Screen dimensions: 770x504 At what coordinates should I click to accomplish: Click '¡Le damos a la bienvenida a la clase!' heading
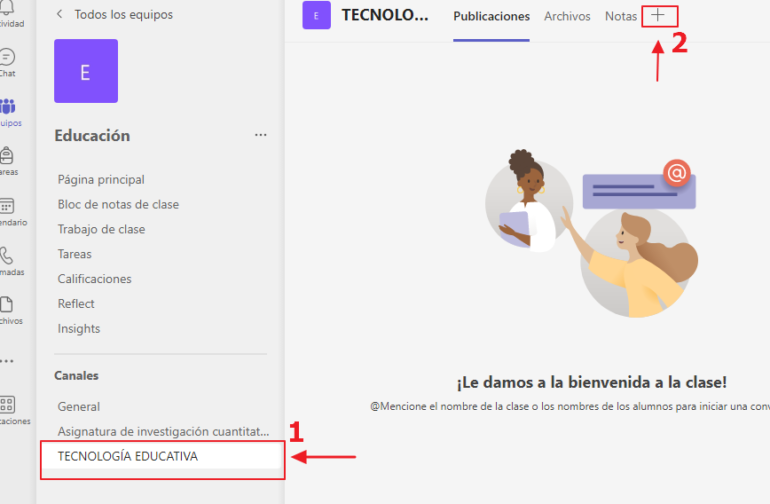click(592, 382)
